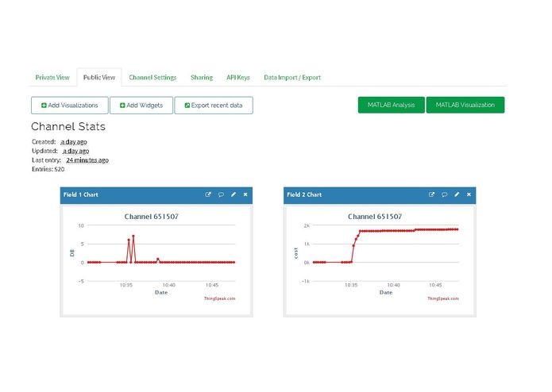Click the Field 2 Chart title text

(x=304, y=194)
